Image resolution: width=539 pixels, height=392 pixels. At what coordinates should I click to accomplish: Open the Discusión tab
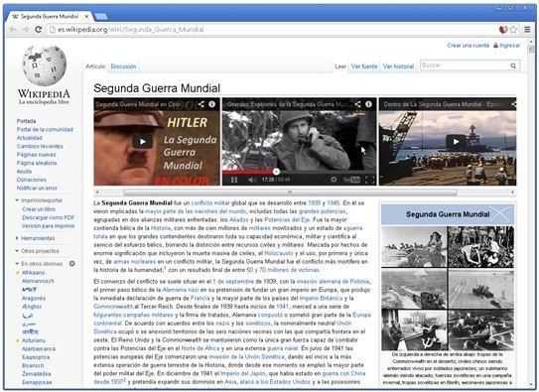click(x=123, y=66)
